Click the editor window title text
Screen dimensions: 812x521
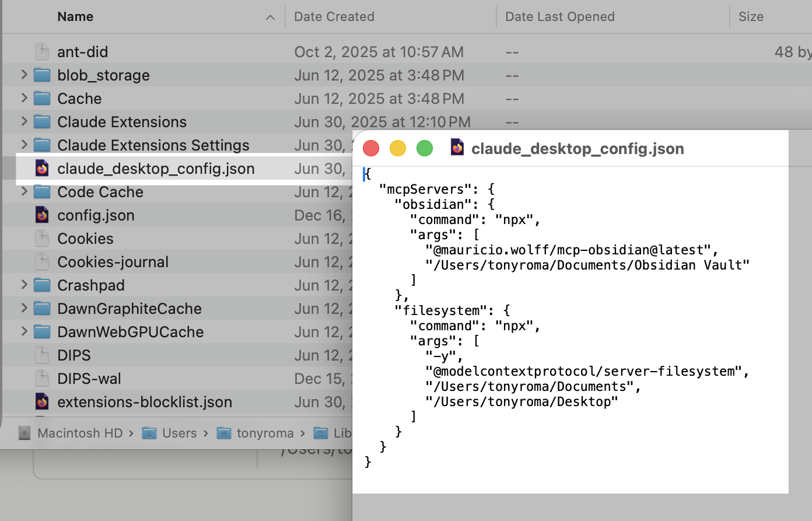coord(577,149)
